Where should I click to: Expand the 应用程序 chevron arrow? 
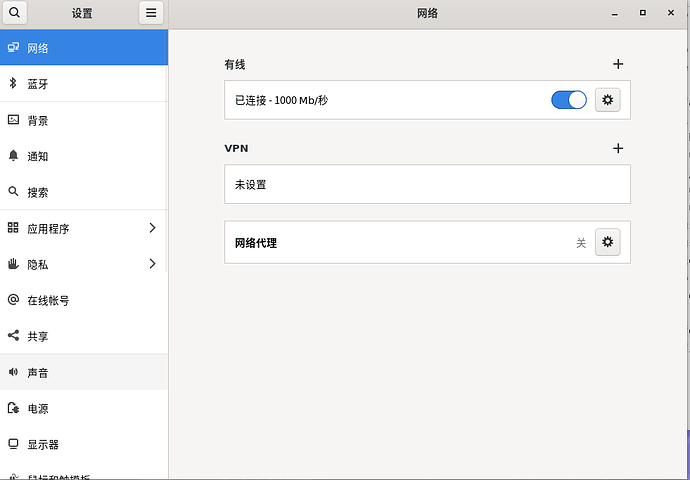(152, 228)
